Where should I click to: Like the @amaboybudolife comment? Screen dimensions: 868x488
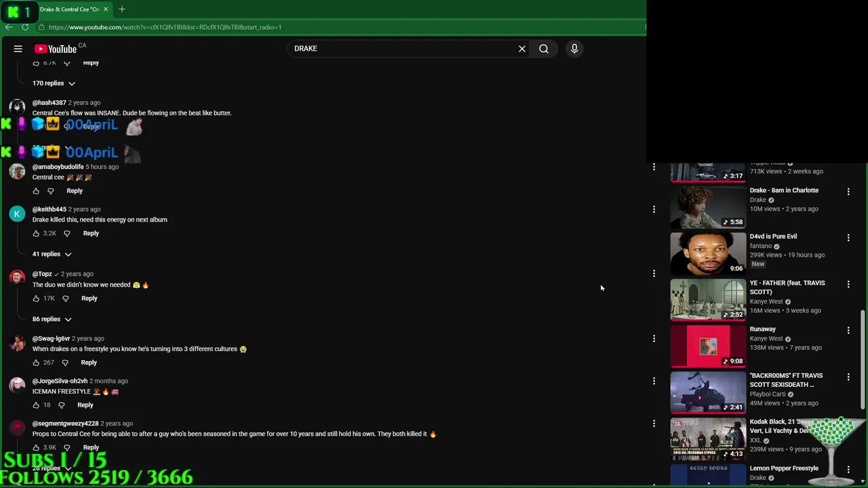click(x=36, y=191)
